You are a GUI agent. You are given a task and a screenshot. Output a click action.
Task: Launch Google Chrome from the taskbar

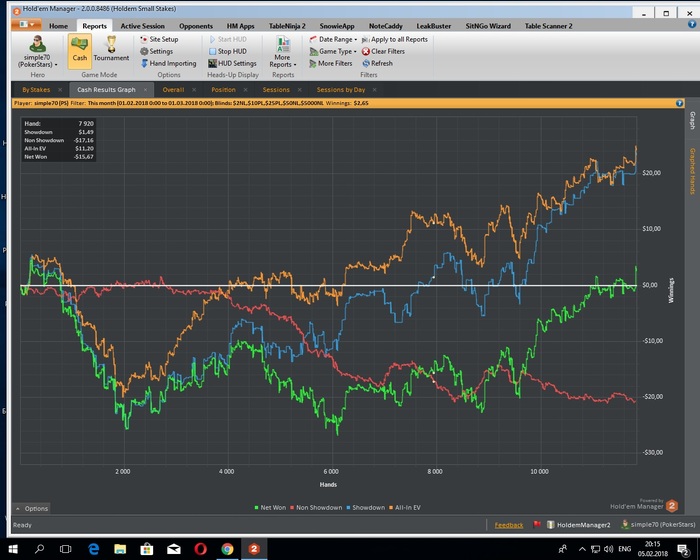click(227, 549)
